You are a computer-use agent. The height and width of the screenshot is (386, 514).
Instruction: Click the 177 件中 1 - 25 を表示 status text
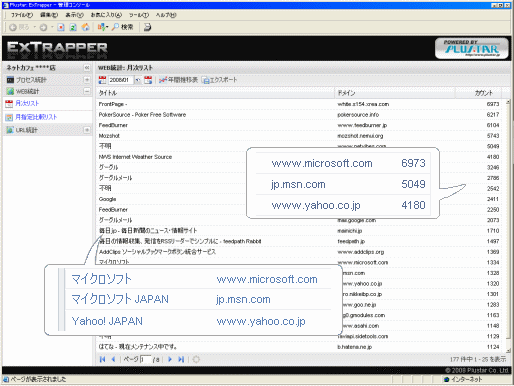[478, 359]
